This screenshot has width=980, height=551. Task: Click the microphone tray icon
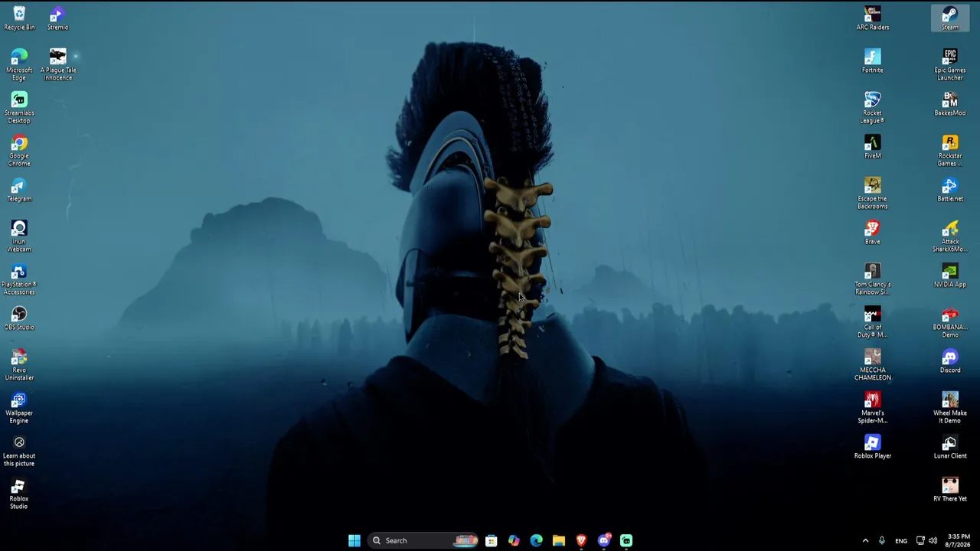882,540
